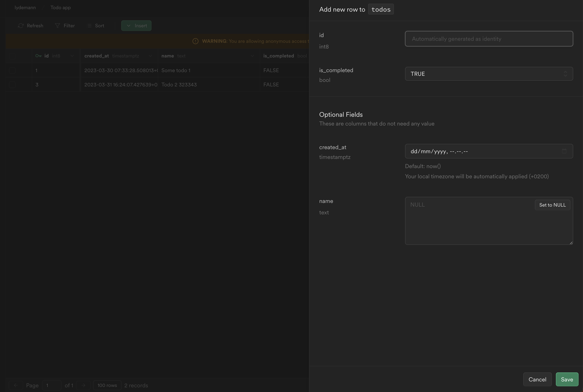The image size is (583, 392).
Task: Click the Cancel button
Action: click(537, 379)
